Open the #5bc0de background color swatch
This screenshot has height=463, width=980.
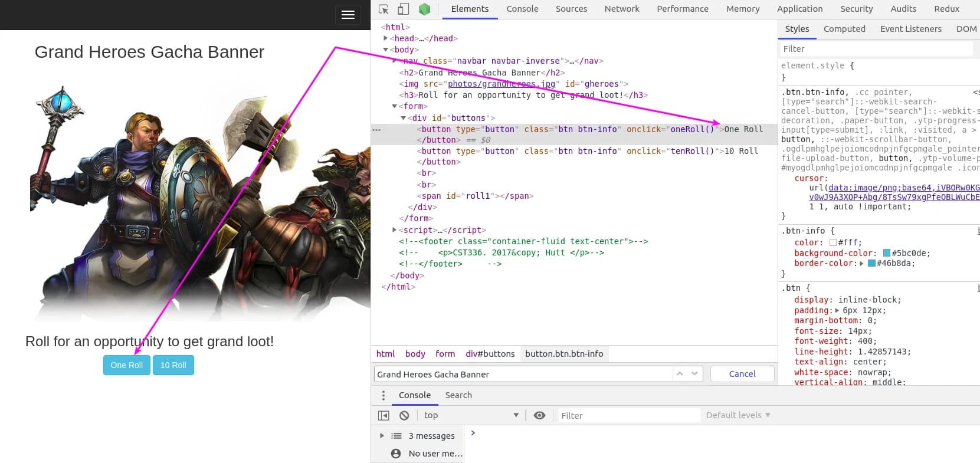point(886,253)
